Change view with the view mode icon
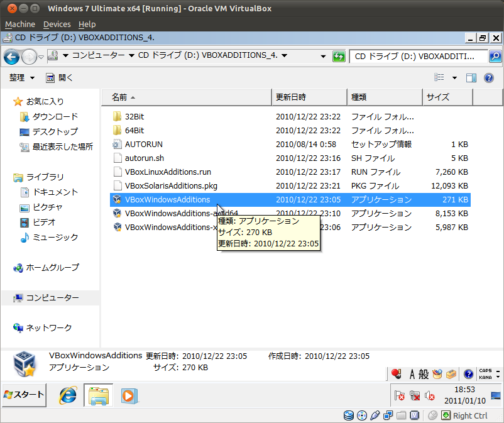Viewport: 504px width, 423px height. coord(439,77)
